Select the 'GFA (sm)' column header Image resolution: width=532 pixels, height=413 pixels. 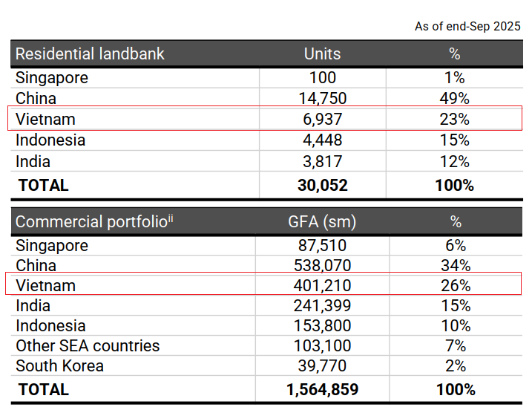[x=322, y=221]
